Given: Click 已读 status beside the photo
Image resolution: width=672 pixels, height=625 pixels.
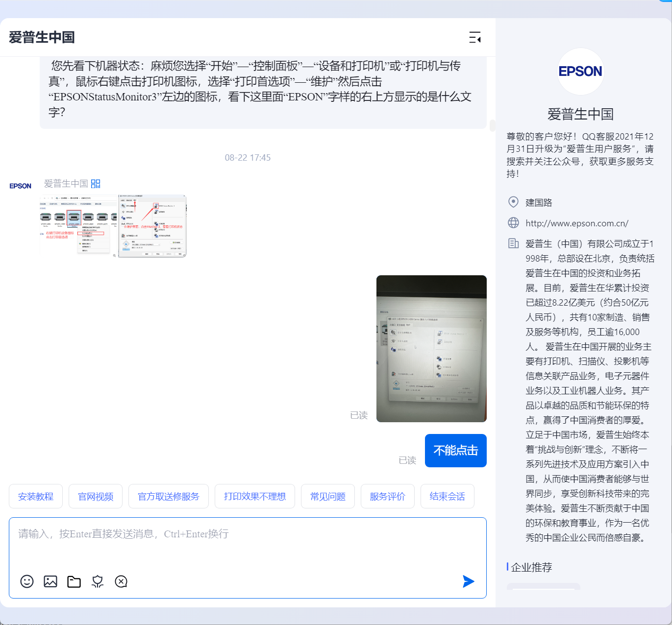Looking at the screenshot, I should 359,415.
